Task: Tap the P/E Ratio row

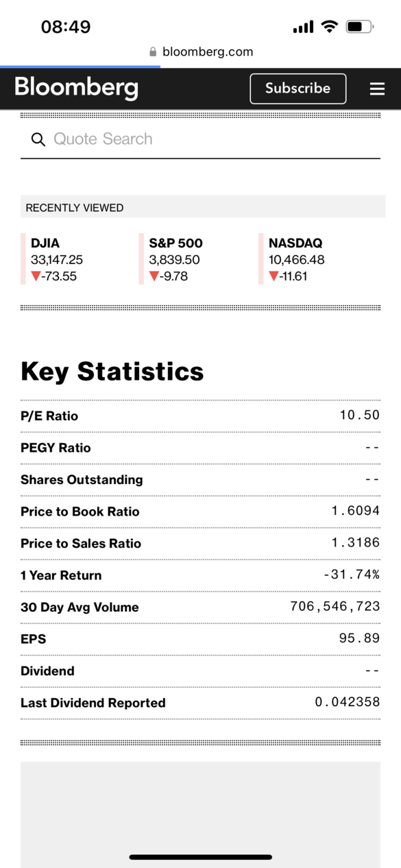Action: point(200,416)
